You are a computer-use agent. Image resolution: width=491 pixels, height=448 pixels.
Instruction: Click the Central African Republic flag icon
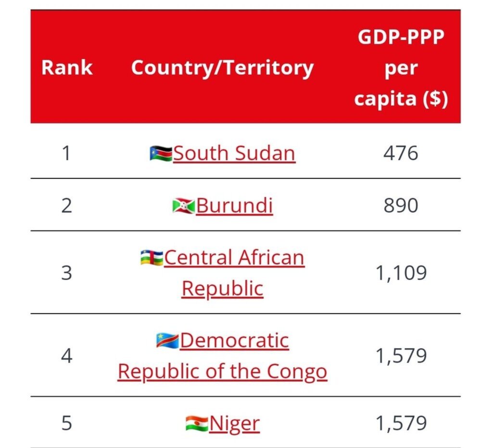tap(151, 258)
